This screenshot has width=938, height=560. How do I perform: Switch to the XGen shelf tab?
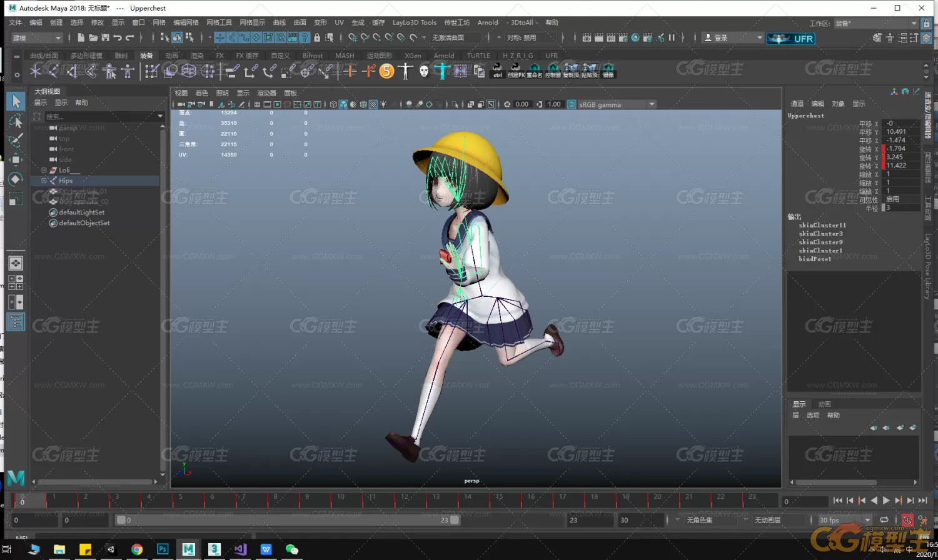[x=413, y=56]
